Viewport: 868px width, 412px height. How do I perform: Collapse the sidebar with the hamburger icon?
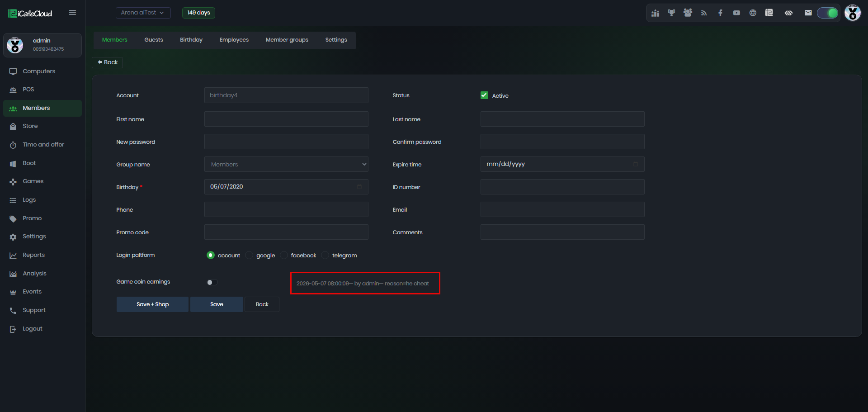72,13
